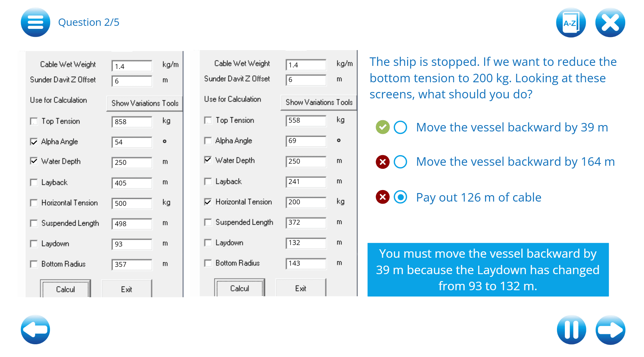This screenshot has width=644, height=357.
Task: Open the A-Z glossary icon
Action: click(571, 23)
